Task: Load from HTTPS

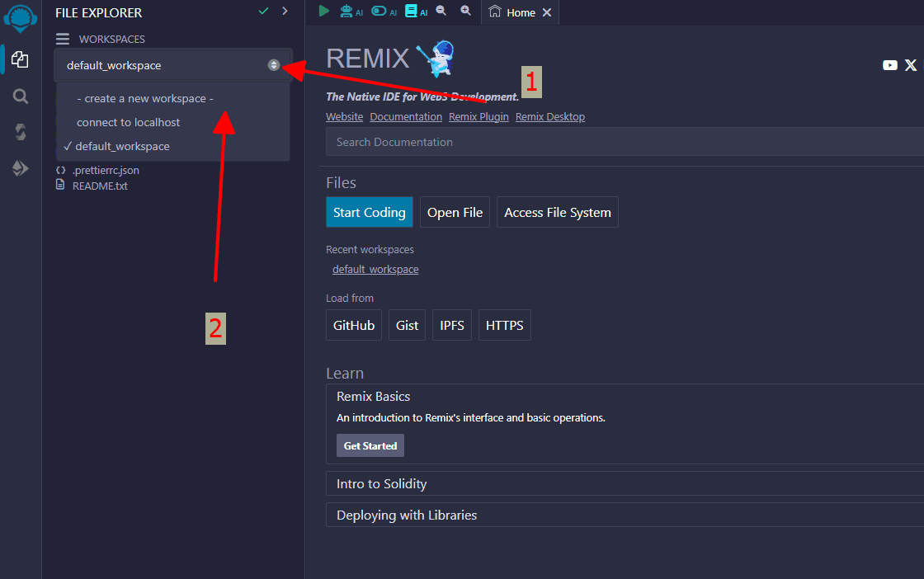Action: pyautogui.click(x=504, y=325)
